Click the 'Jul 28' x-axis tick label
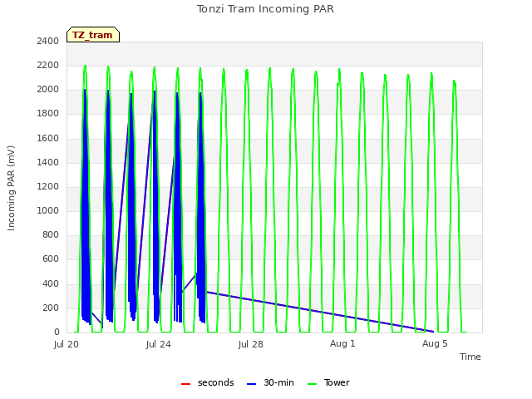The height and width of the screenshot is (399, 532). pyautogui.click(x=251, y=344)
